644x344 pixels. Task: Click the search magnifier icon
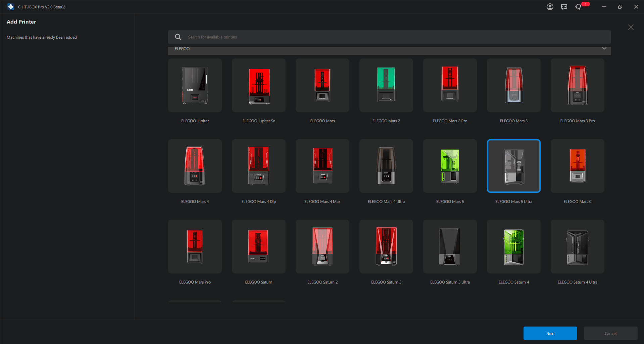(x=178, y=37)
